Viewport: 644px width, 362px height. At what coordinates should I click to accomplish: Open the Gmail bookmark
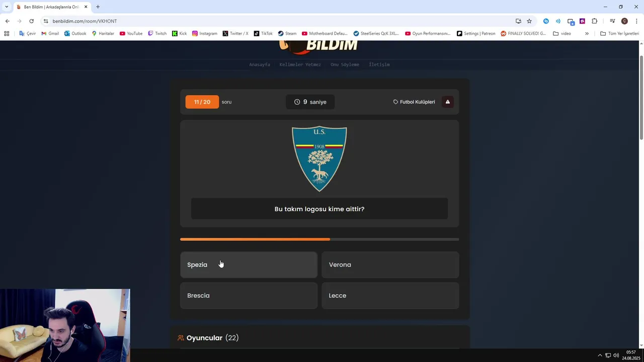click(50, 34)
